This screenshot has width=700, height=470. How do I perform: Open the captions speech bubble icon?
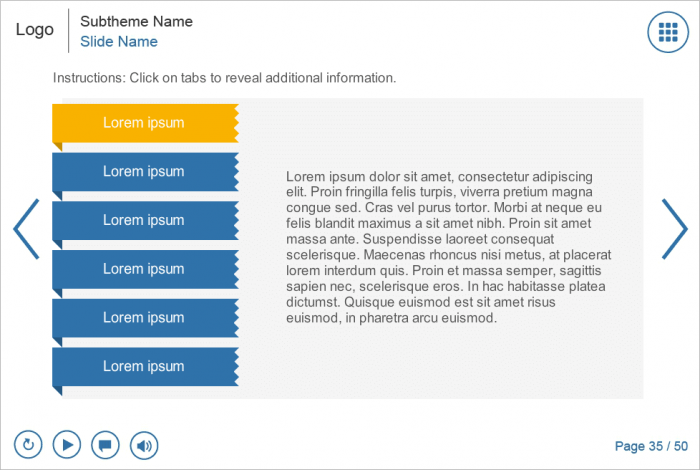[x=105, y=444]
